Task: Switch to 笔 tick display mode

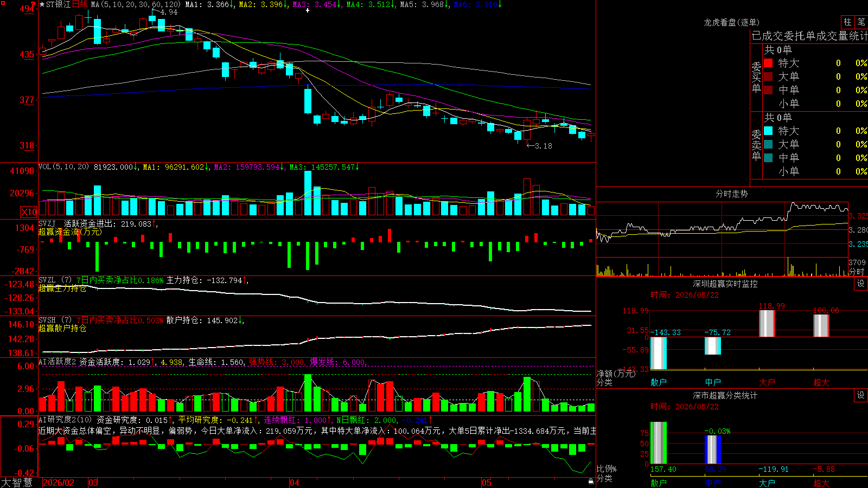Action: [861, 22]
